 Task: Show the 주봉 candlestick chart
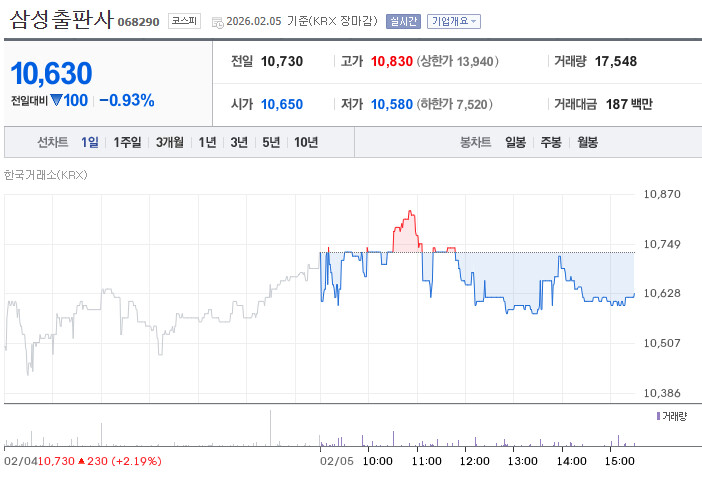[x=551, y=142]
